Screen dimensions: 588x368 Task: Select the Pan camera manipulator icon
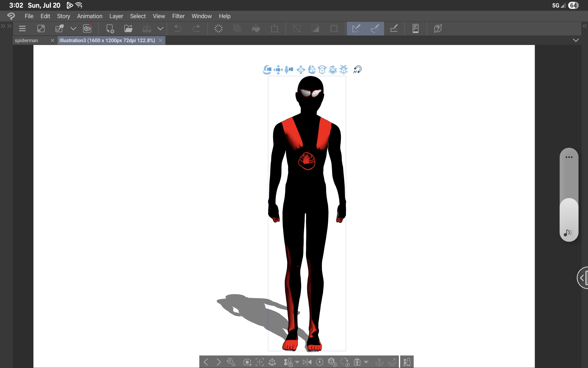coord(278,70)
